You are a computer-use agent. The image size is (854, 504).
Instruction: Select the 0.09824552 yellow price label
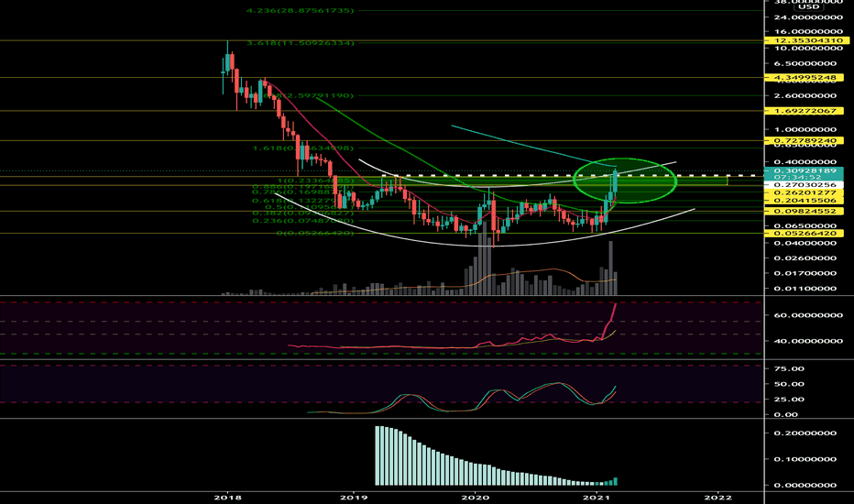(805, 211)
